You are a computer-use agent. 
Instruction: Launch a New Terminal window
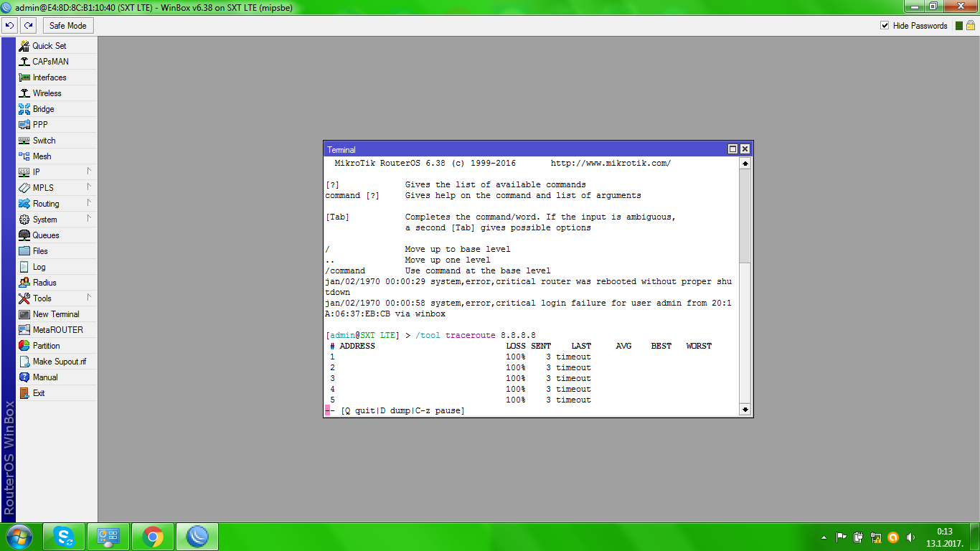pos(56,314)
